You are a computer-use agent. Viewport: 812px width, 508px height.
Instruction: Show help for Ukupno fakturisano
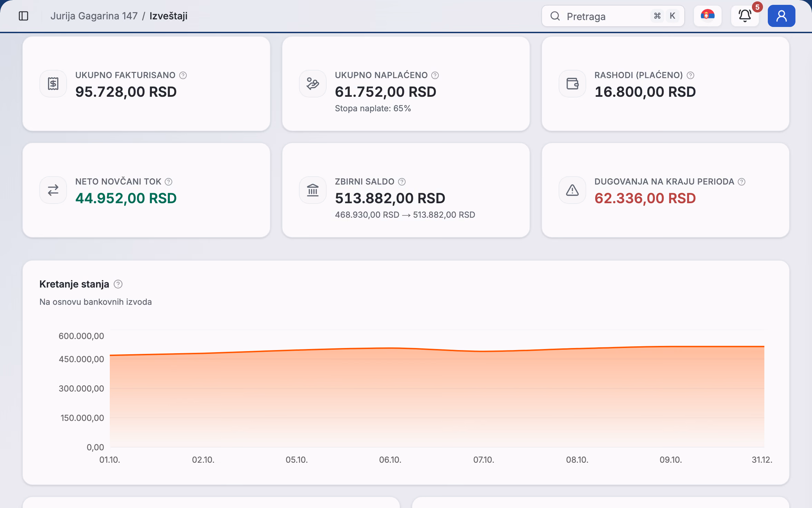[183, 75]
